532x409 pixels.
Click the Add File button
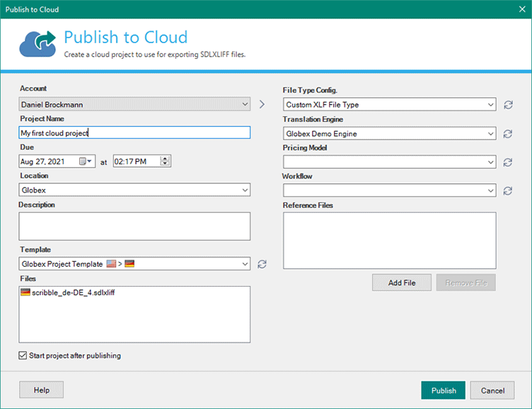tap(402, 283)
